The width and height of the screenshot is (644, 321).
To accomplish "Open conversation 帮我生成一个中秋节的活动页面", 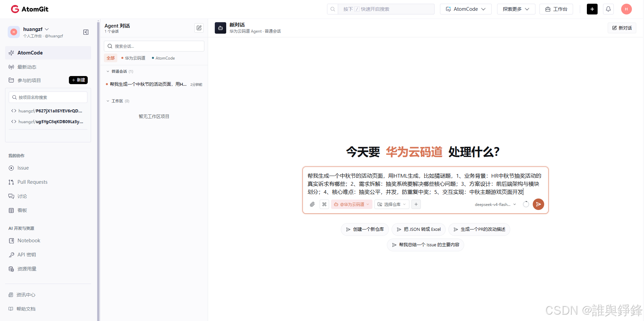I will click(154, 84).
